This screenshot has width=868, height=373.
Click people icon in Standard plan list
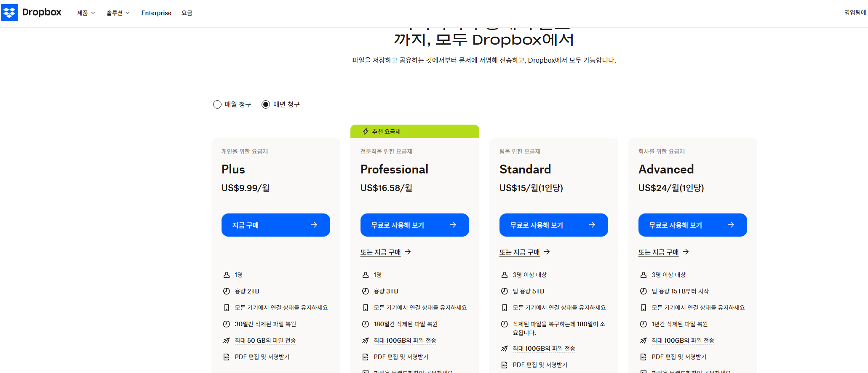coord(504,275)
